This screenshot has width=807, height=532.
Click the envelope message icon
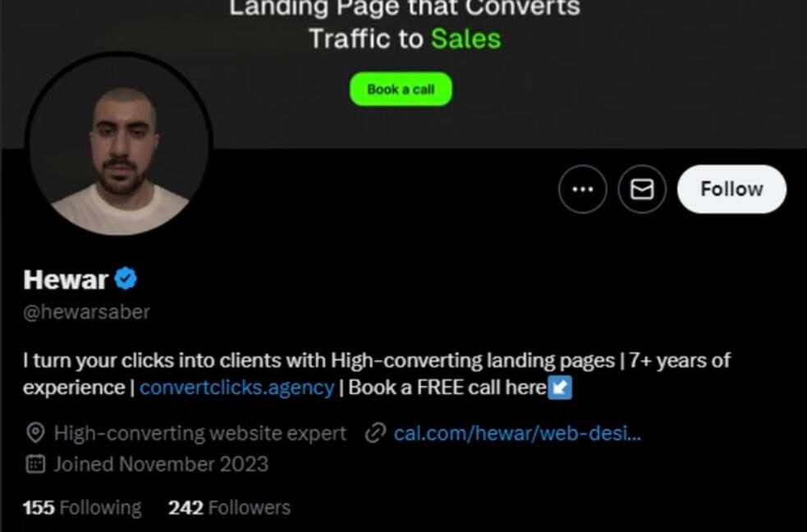[642, 190]
